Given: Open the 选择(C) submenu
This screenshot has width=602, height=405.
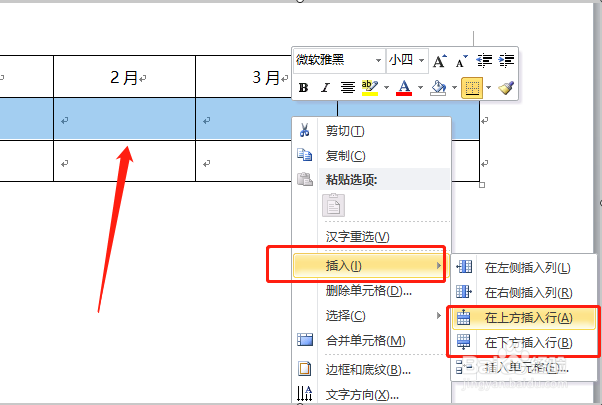Looking at the screenshot, I should [371, 316].
